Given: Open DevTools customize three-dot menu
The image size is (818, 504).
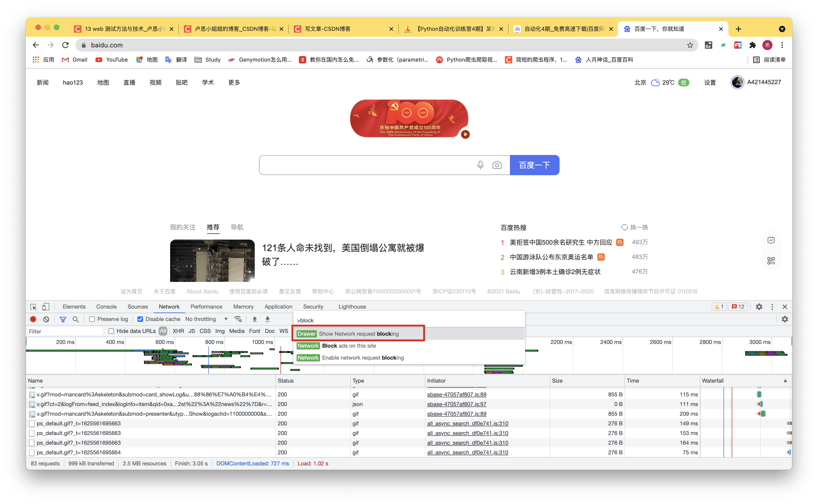Looking at the screenshot, I should [772, 307].
